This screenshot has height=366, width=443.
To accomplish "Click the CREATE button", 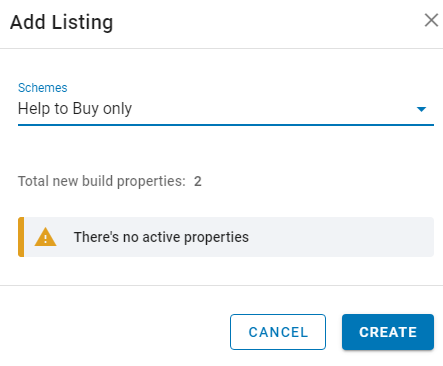I will (388, 332).
